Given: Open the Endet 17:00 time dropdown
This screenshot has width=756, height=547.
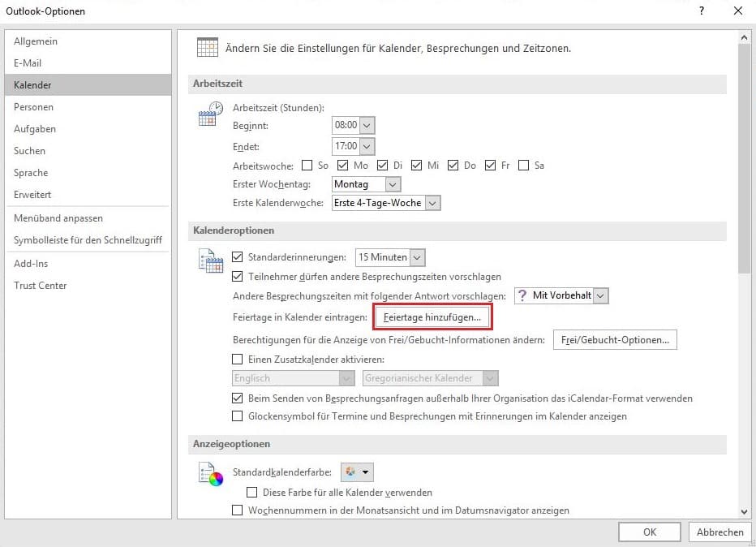Looking at the screenshot, I should (367, 146).
